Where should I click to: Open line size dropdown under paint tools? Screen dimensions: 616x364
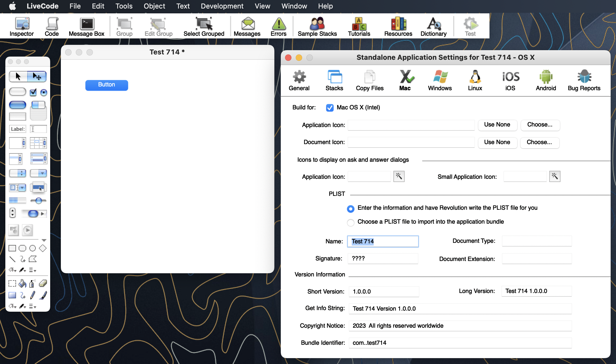click(33, 306)
